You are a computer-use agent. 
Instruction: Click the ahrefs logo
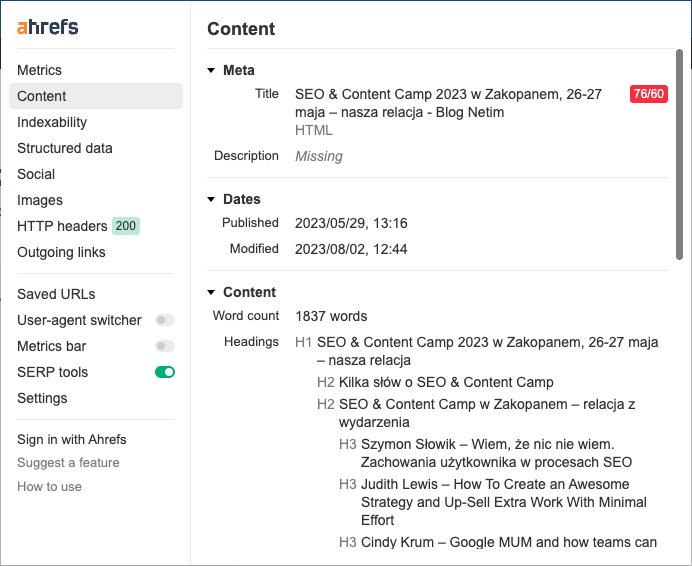[x=48, y=27]
